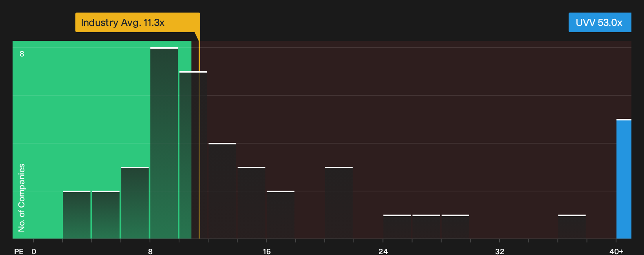Click the y-axis value 8
644x255 pixels.
point(22,54)
